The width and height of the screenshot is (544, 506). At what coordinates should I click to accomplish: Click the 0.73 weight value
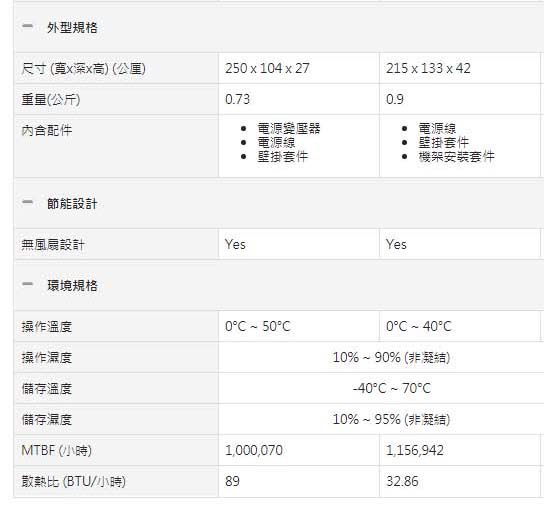coord(237,100)
